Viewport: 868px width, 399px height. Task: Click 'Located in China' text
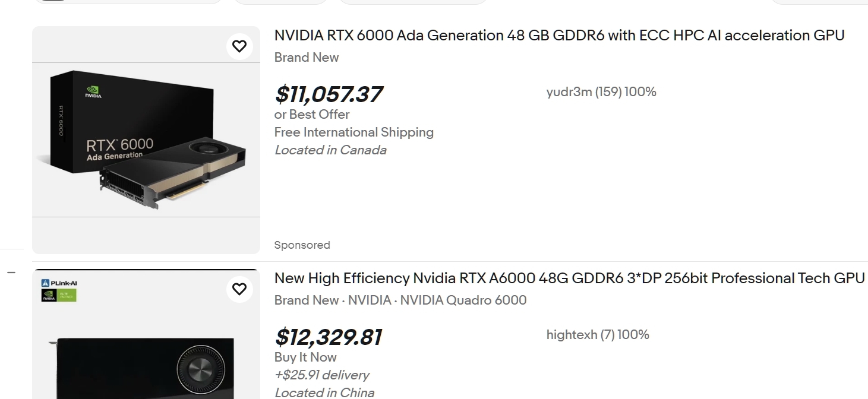[x=324, y=392]
